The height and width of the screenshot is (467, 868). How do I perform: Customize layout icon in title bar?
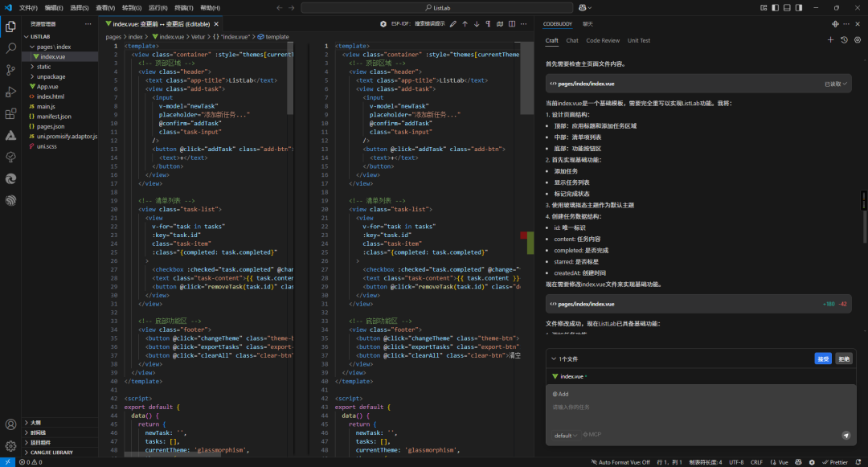point(764,8)
